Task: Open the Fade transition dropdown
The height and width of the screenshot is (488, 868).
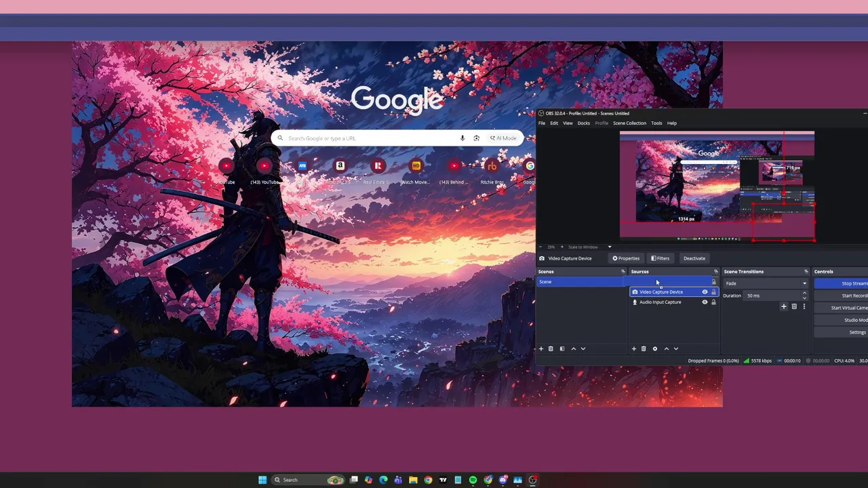Action: tap(766, 283)
